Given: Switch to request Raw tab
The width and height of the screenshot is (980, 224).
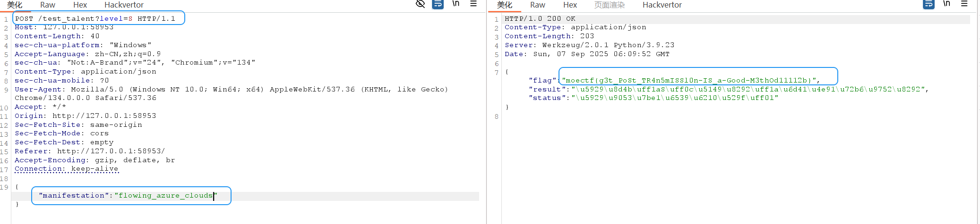Looking at the screenshot, I should (x=48, y=5).
